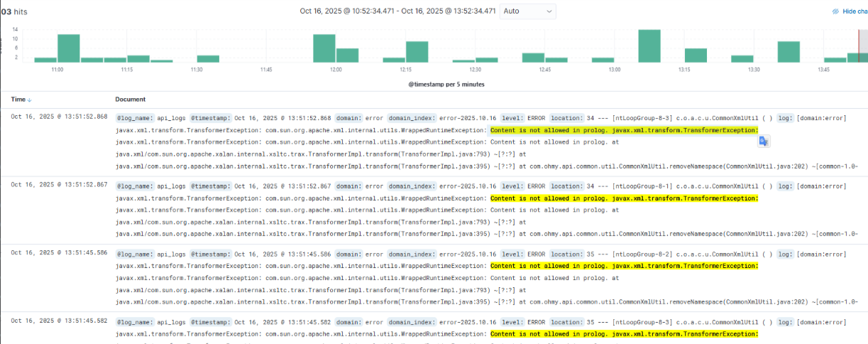868x344 pixels.
Task: Click the @timestamp per 5 minutes label
Action: [x=446, y=84]
